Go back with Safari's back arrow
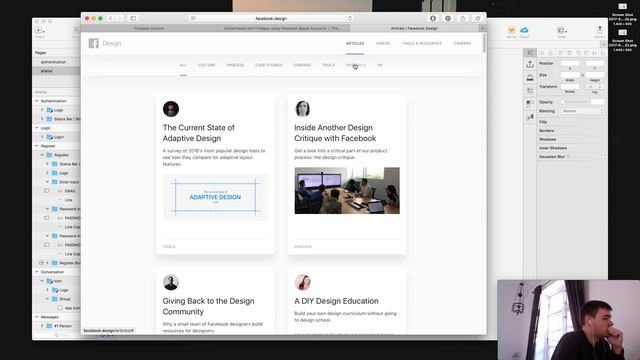Viewport: 640px width, 360px height. click(111, 18)
